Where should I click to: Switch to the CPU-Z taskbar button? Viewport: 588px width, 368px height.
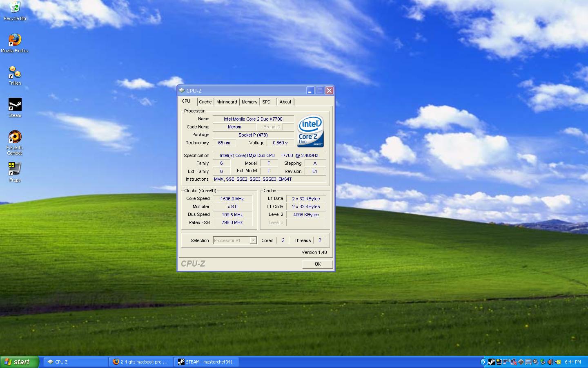click(75, 362)
